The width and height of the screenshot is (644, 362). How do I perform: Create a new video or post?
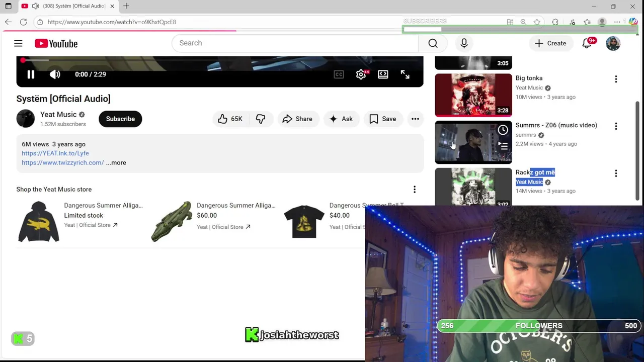550,43
